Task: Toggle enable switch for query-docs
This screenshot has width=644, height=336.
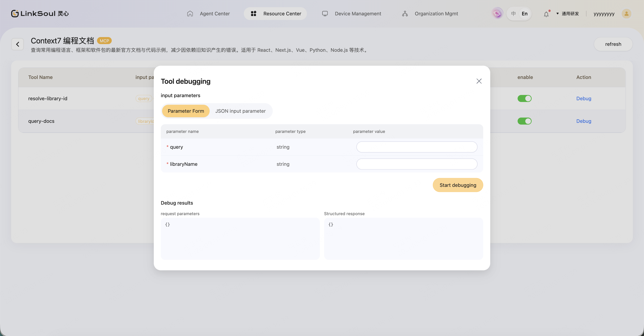Action: (524, 121)
